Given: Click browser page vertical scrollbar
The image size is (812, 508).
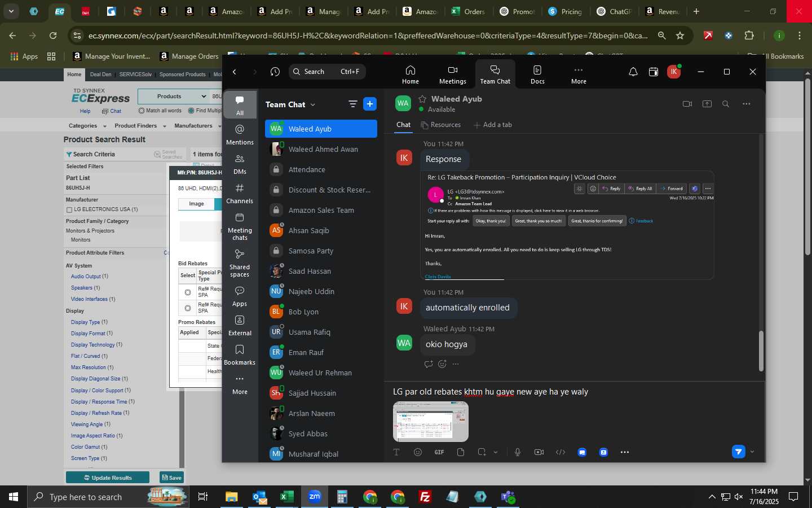Looking at the screenshot, I should tap(807, 167).
